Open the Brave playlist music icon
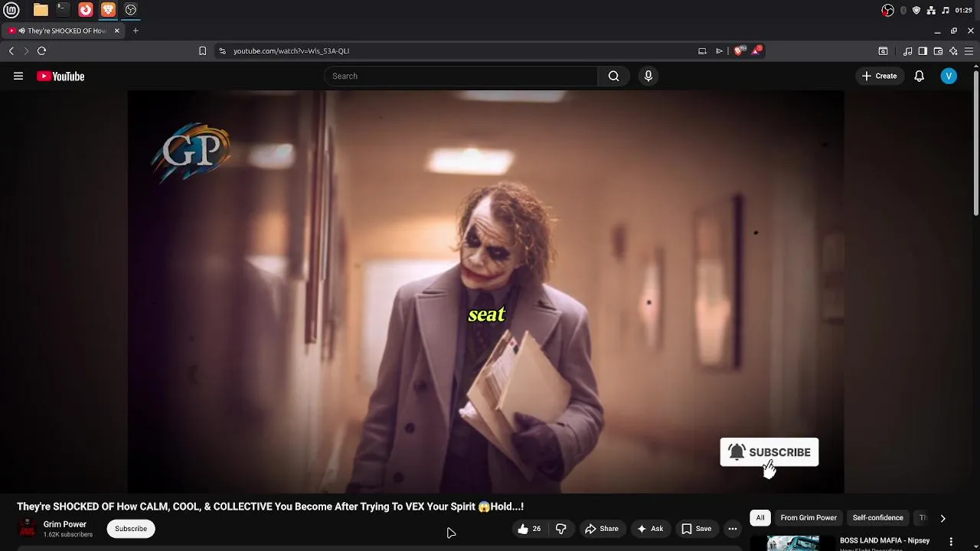The height and width of the screenshot is (551, 980). (x=907, y=51)
